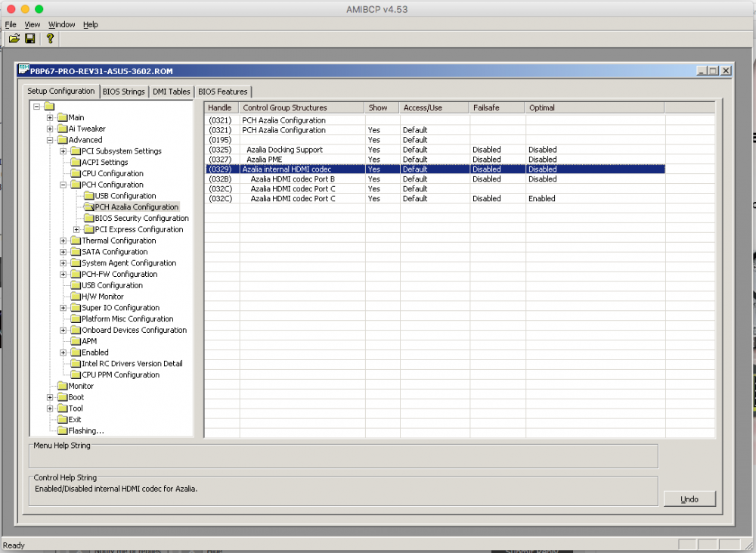Click the PCH Configuration folder icon
This screenshot has width=756, height=553.
click(76, 185)
